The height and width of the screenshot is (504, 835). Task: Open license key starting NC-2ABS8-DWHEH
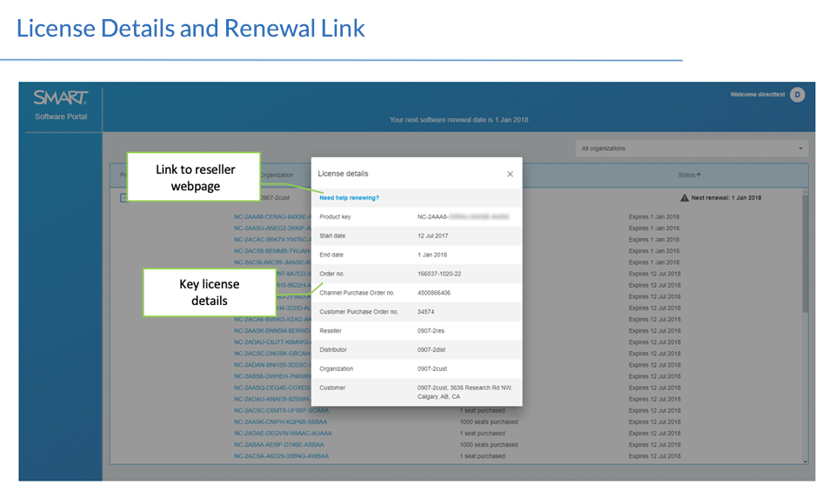pos(272,377)
